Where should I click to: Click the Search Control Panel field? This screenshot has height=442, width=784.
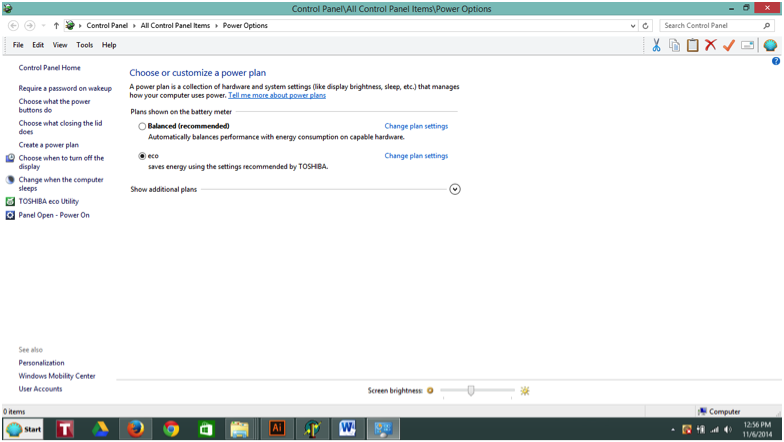pos(711,26)
